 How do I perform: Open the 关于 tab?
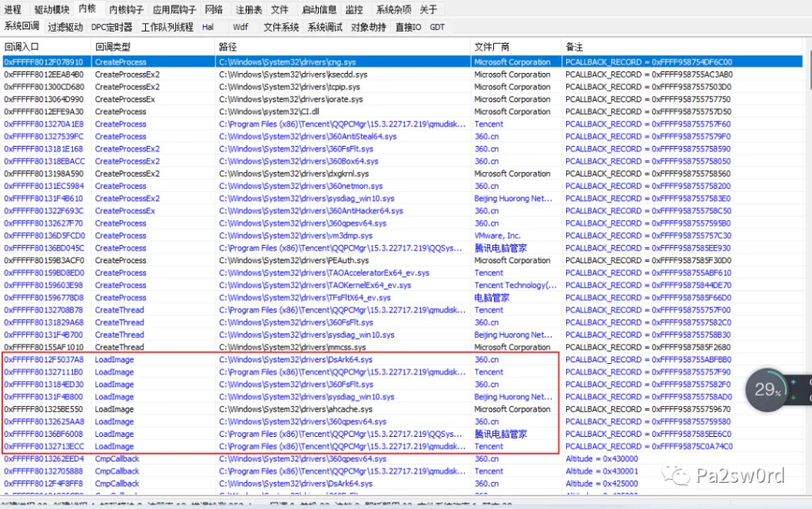427,10
